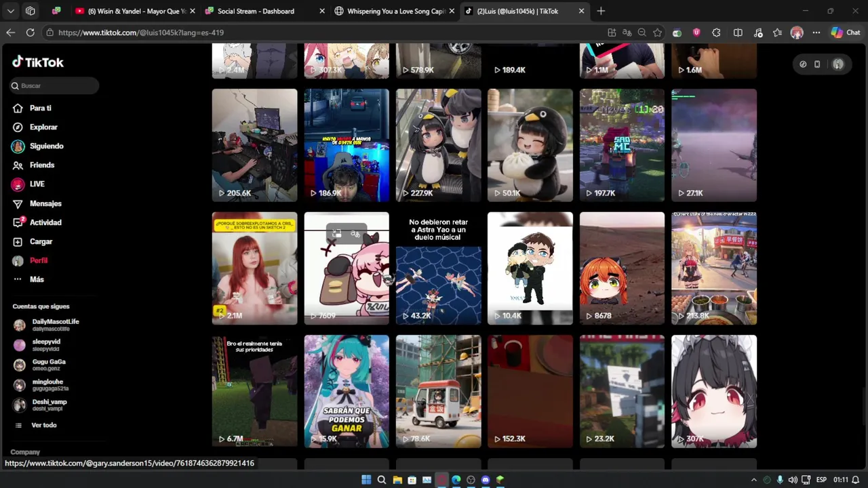Open video with 152.3K views

point(530,391)
